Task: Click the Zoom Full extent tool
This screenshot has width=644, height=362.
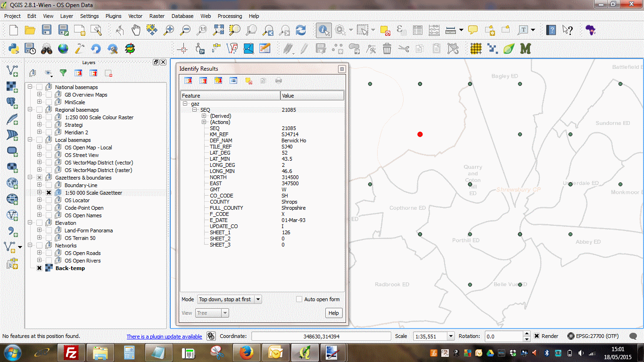Action: tap(218, 30)
